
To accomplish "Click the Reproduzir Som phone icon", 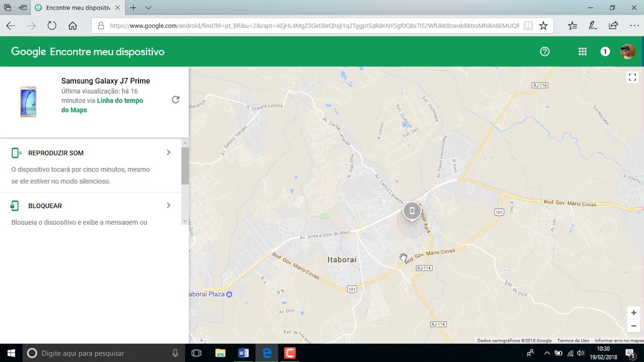I will point(16,153).
